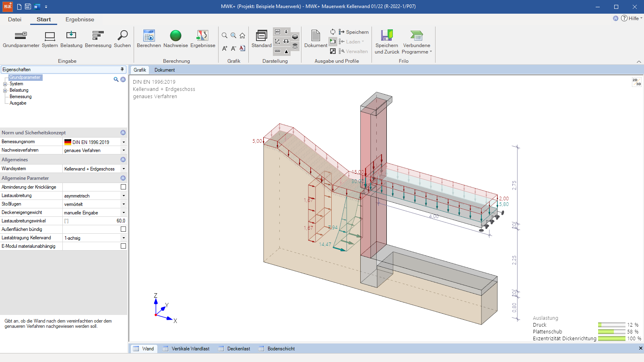Viewport: 644px width, 362px height.
Task: Click the search icon in properties tree
Action: (116, 80)
